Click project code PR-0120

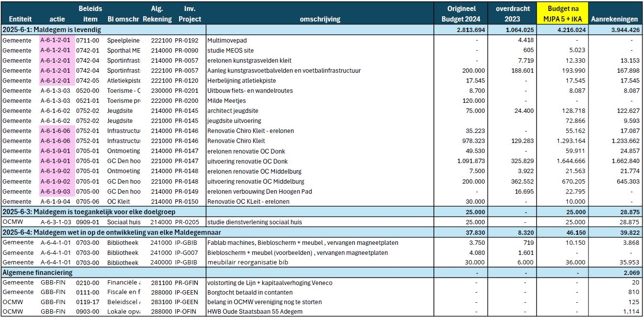[186, 80]
